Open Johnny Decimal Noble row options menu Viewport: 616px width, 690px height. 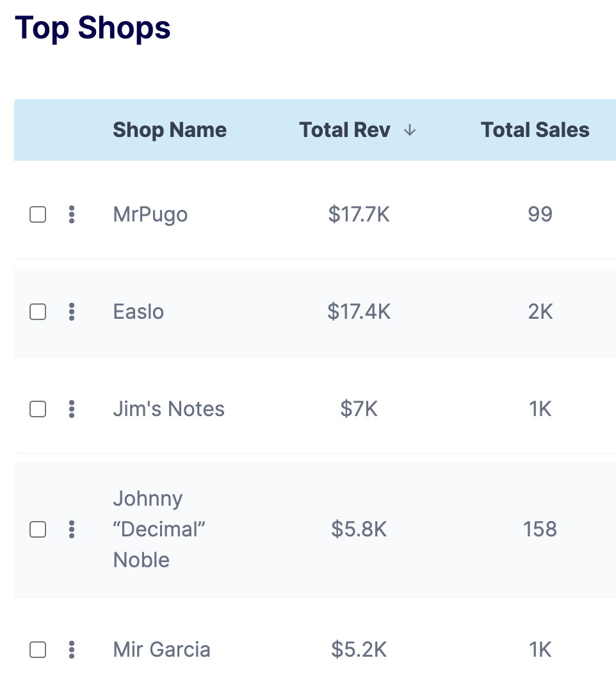[72, 529]
